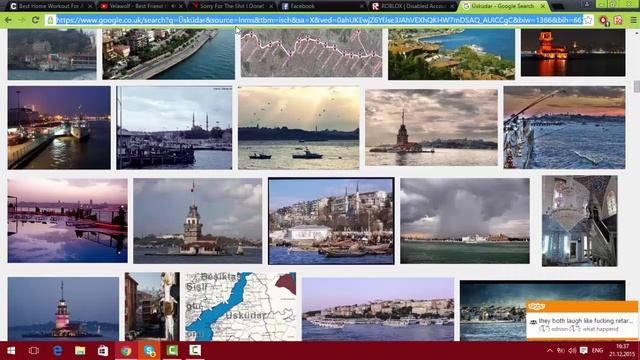
Task: Open the Action Center notification icon
Action: coord(584,351)
